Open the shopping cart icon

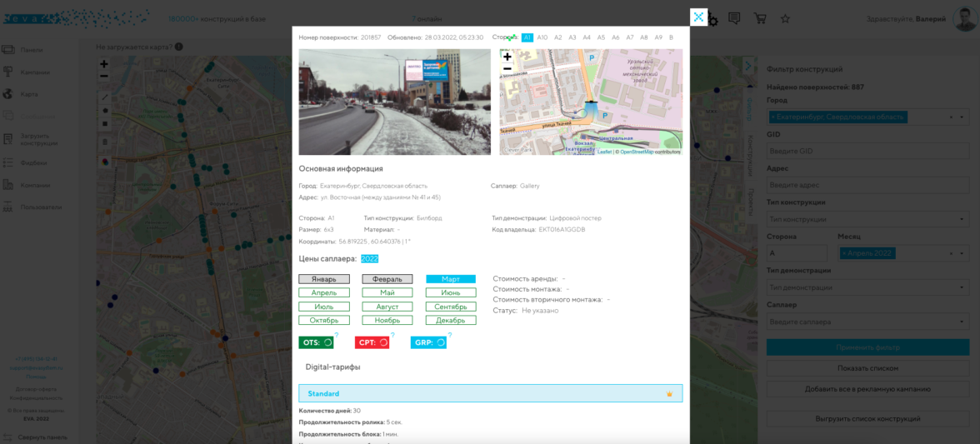pyautogui.click(x=760, y=18)
